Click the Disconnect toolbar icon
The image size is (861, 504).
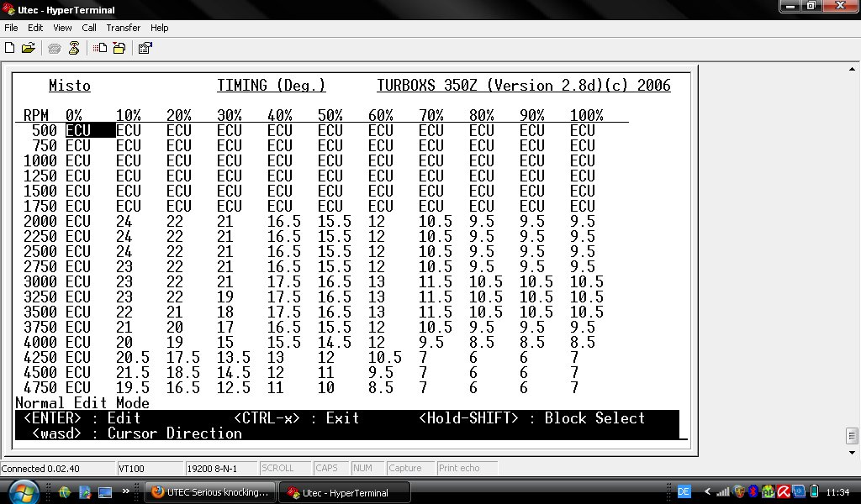click(74, 48)
